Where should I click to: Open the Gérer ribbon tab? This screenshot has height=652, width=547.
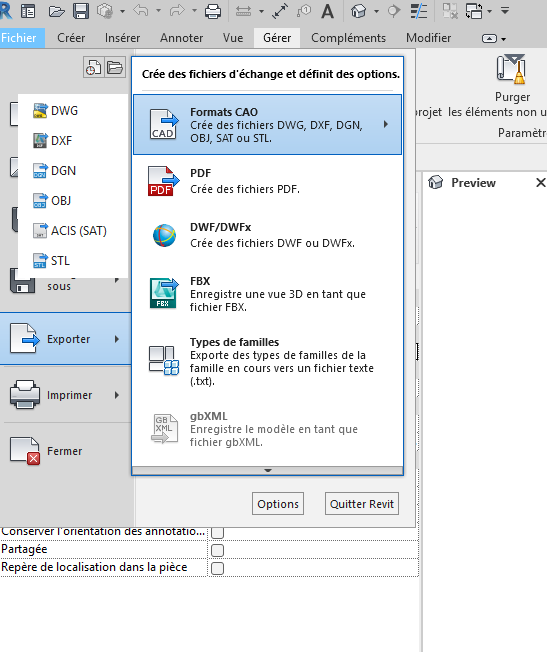[277, 38]
